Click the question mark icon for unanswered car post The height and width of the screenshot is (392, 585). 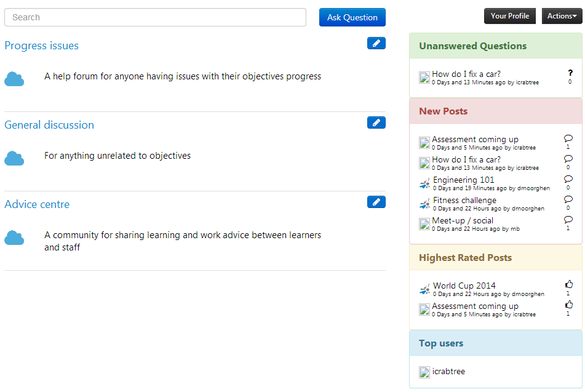click(570, 73)
